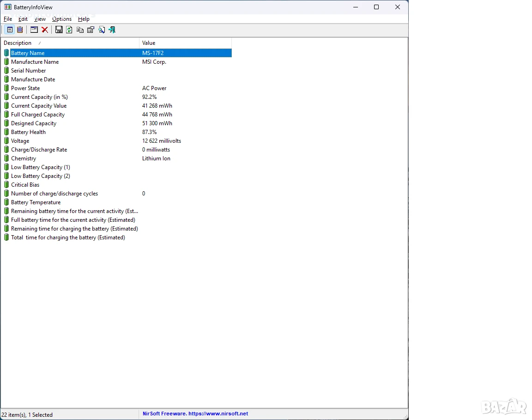The image size is (532, 420).
Task: Click status bar text 22 item(s), 1 Selected
Action: [27, 415]
